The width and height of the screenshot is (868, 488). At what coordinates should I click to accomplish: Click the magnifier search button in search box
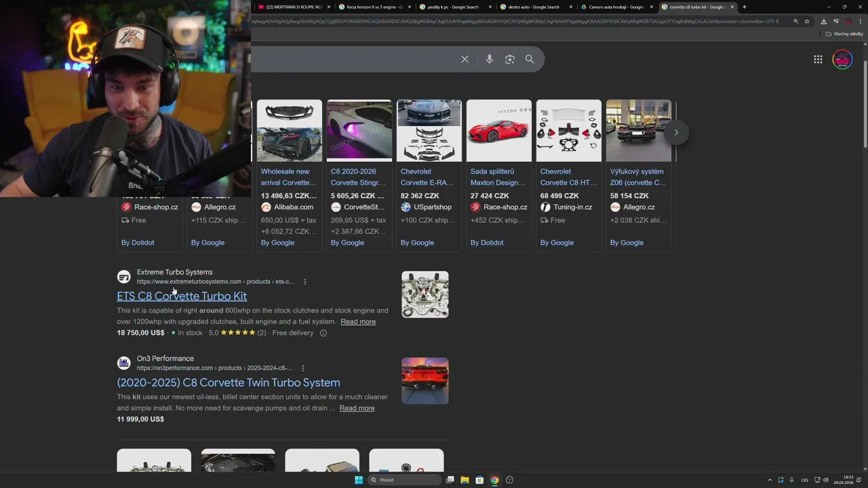pos(530,60)
